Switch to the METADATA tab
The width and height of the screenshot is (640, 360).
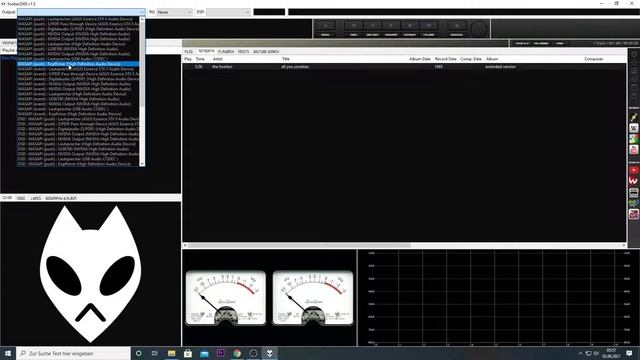(206, 51)
